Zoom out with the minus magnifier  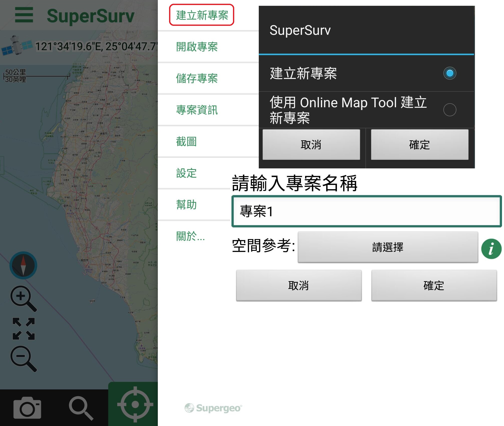click(x=24, y=359)
